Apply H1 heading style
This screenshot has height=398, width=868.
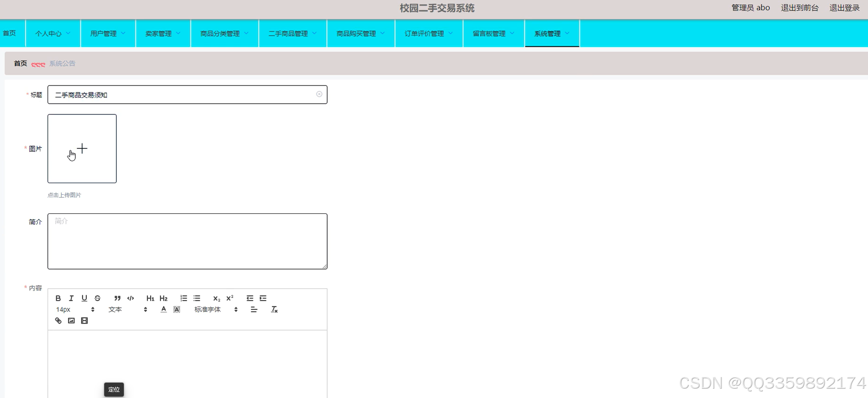coord(150,298)
